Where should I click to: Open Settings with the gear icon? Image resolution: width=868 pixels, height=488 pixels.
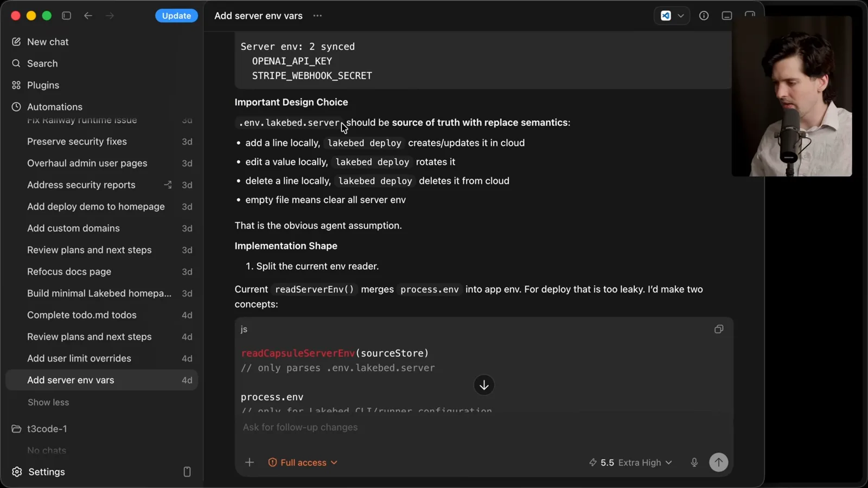(38, 472)
